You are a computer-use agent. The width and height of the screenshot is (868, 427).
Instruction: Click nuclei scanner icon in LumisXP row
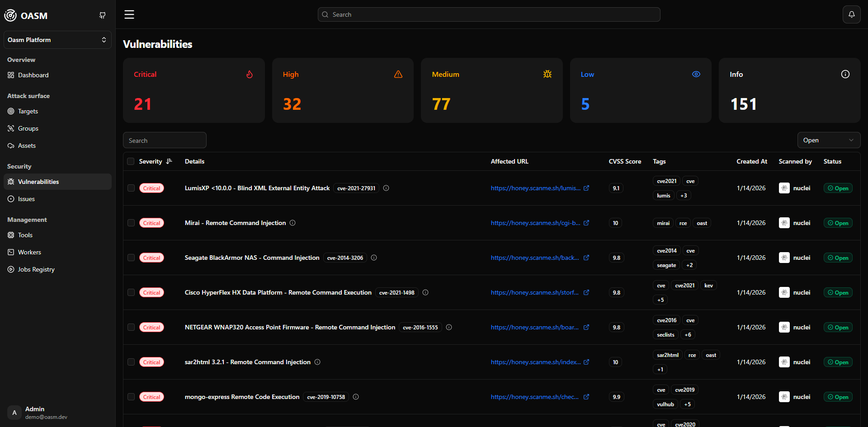tap(784, 188)
